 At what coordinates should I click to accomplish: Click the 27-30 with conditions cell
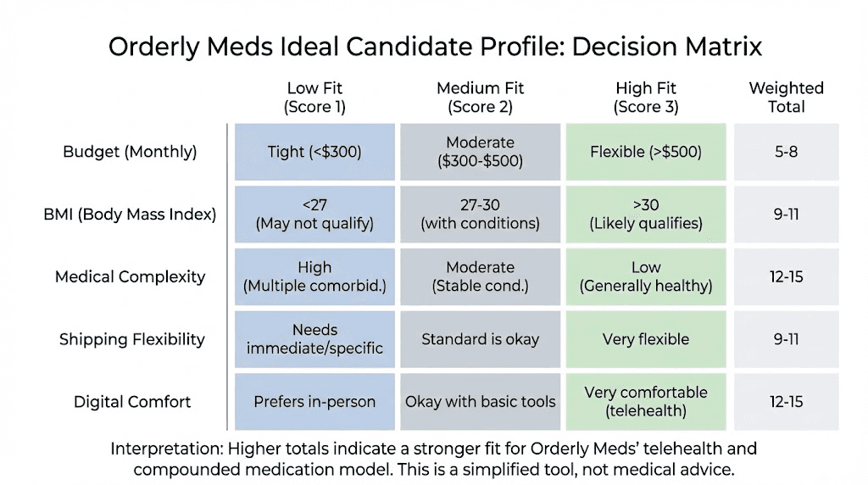tap(480, 215)
